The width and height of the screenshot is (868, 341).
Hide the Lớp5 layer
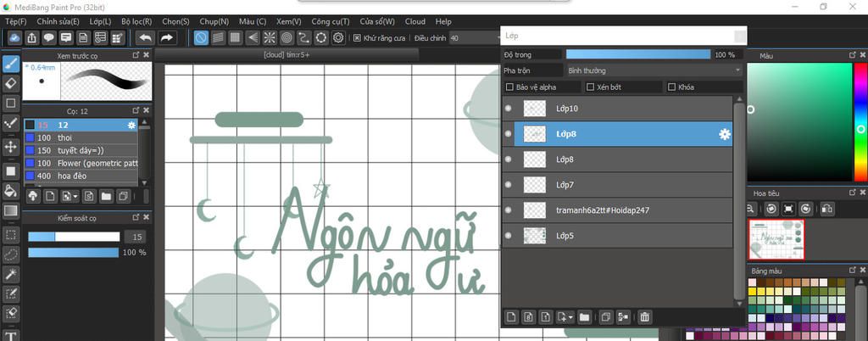pos(509,236)
